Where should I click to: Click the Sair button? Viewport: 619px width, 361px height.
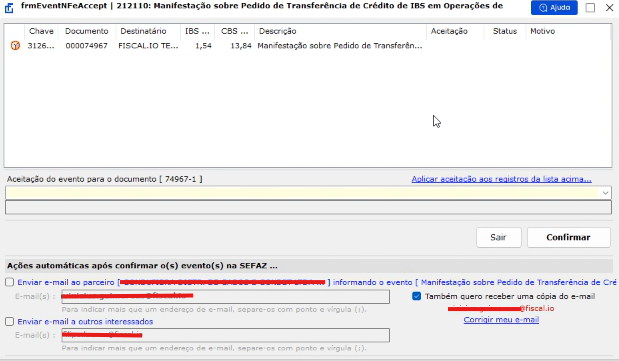pos(499,237)
